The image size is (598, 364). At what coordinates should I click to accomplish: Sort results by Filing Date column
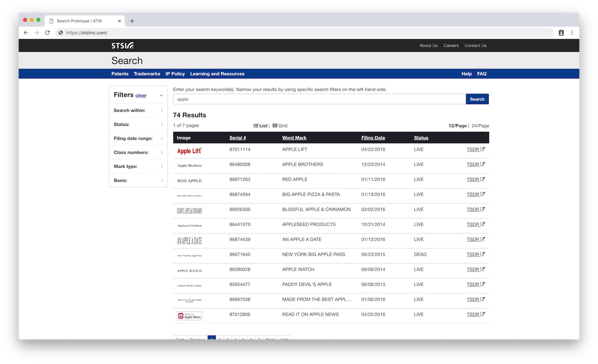point(373,138)
